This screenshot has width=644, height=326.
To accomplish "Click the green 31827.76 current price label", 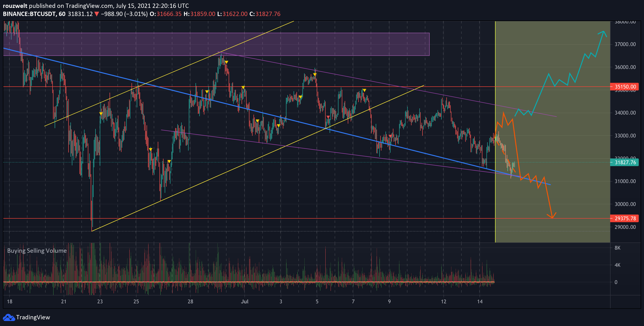I will [x=624, y=163].
